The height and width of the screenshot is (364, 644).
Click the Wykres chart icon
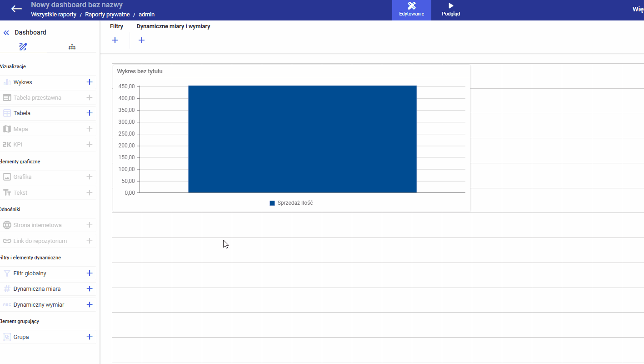coord(7,82)
